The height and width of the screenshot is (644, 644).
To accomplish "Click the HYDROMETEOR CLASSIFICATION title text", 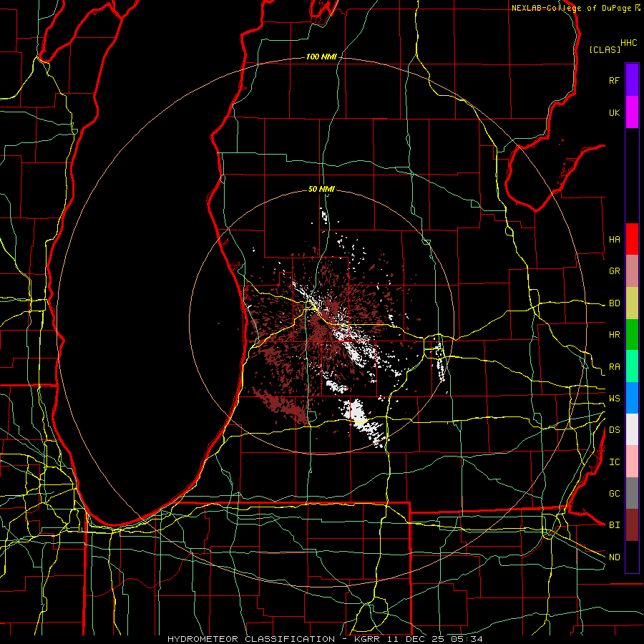I will point(251,639).
